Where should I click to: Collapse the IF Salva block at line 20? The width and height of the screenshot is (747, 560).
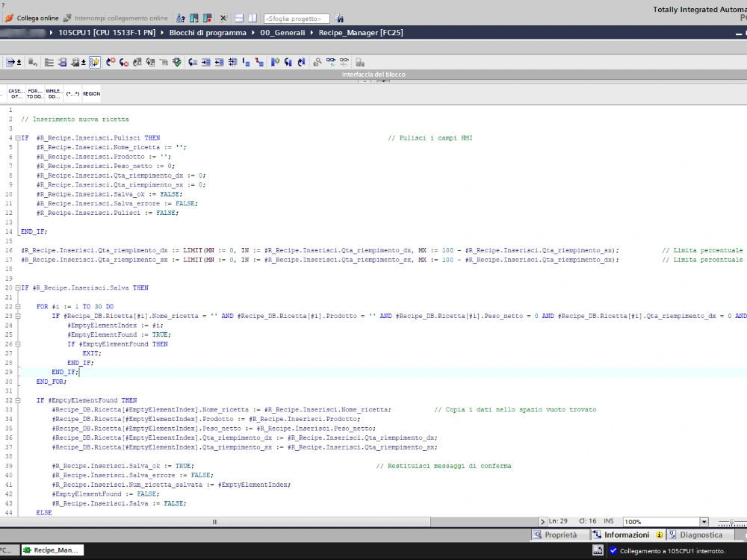18,288
